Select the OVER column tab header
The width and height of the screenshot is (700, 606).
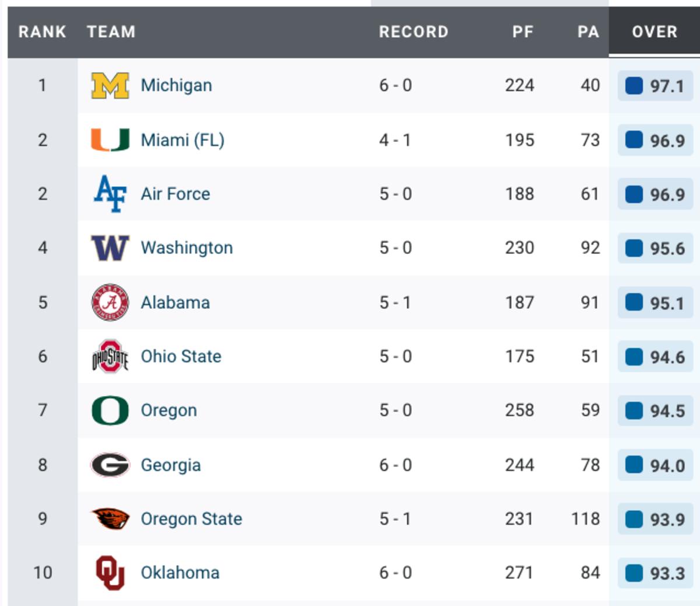pos(653,32)
